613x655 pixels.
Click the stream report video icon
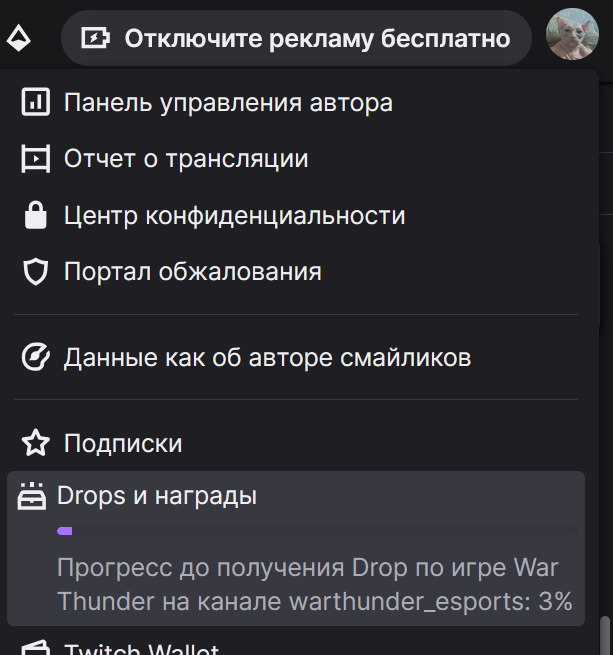coord(36,158)
